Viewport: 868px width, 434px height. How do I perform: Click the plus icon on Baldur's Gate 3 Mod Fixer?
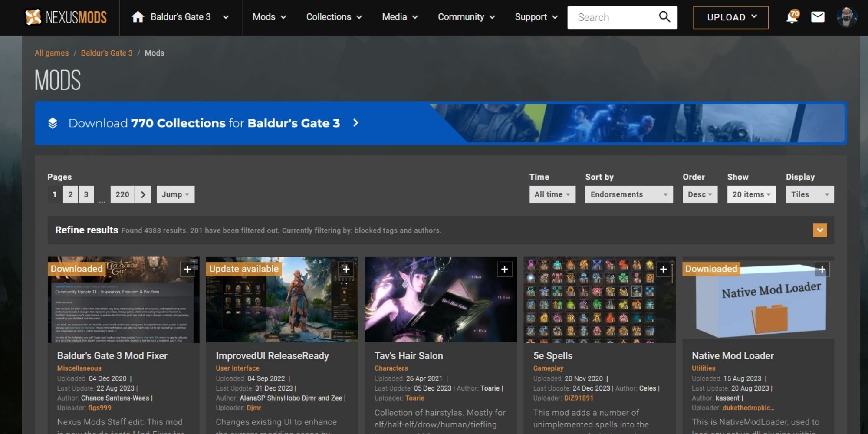(188, 269)
